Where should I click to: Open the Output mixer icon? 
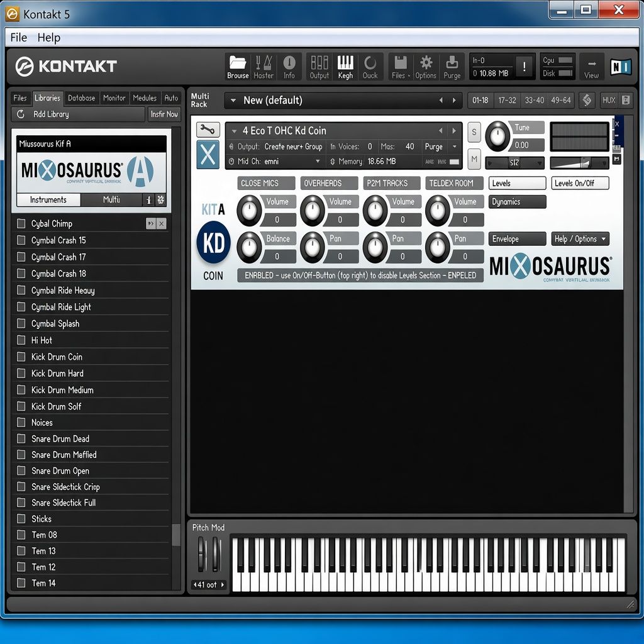tap(319, 62)
